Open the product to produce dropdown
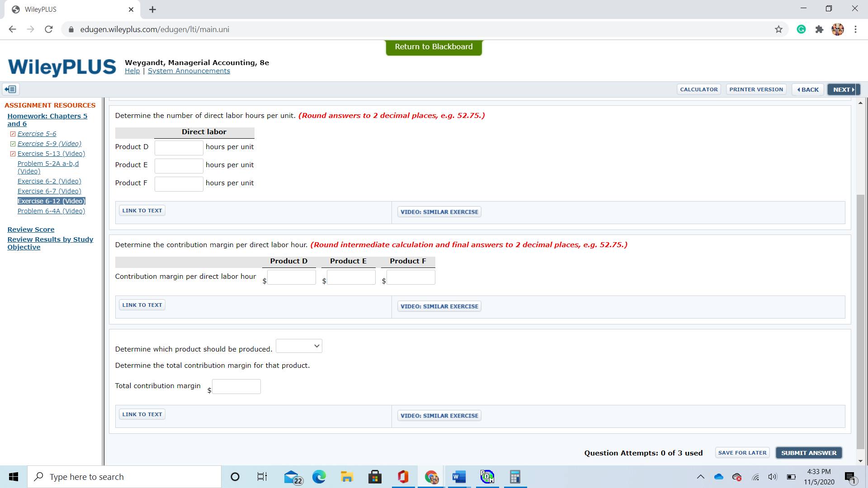The width and height of the screenshot is (868, 488). click(299, 346)
